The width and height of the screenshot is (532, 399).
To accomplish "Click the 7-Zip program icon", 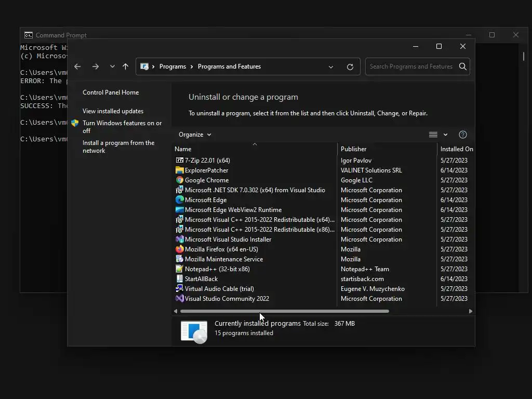I will (x=179, y=160).
